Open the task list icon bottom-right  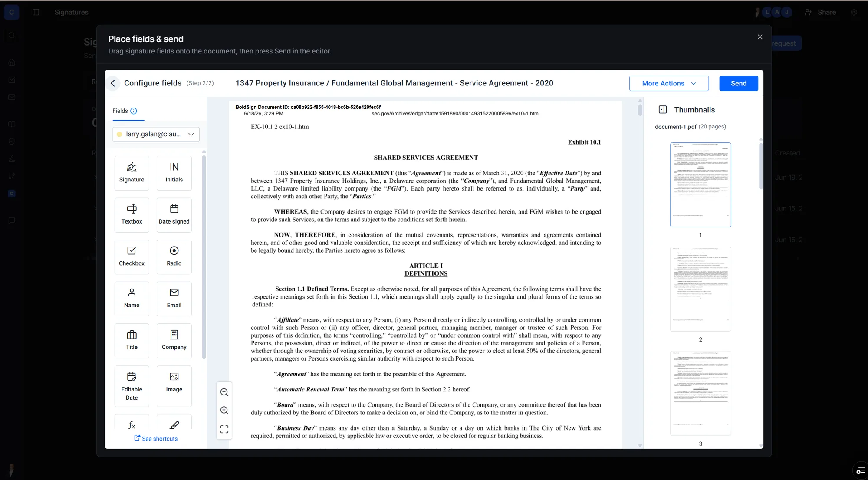(x=860, y=471)
